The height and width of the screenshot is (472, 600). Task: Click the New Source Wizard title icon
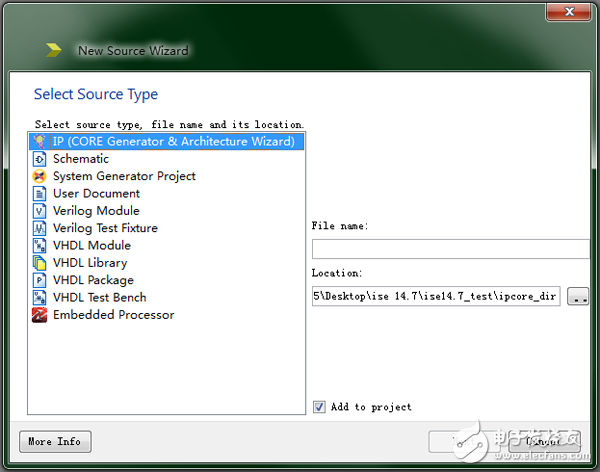(53, 50)
